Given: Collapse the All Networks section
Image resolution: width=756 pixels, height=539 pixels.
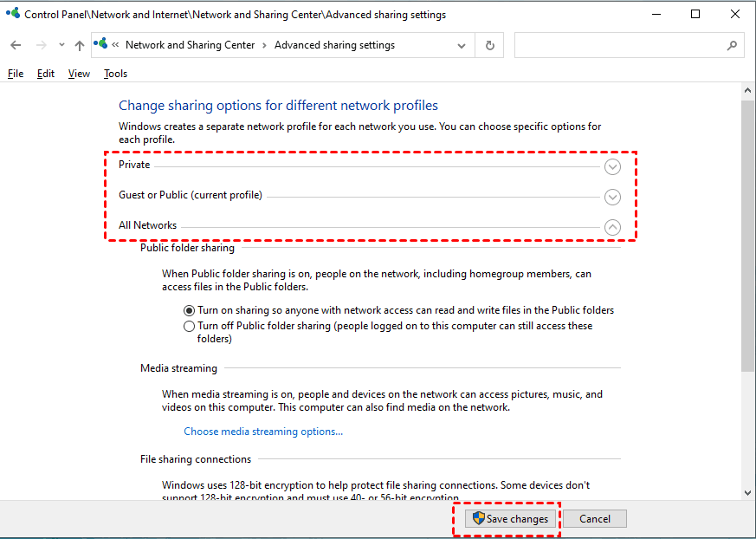Looking at the screenshot, I should click(612, 227).
